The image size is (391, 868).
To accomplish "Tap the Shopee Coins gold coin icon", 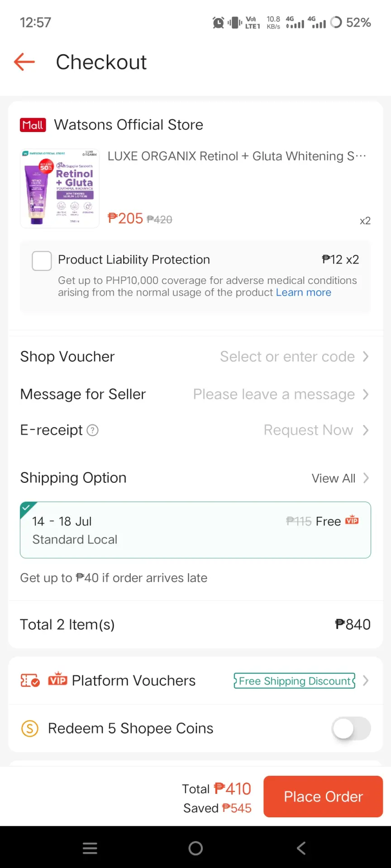I will pyautogui.click(x=30, y=728).
